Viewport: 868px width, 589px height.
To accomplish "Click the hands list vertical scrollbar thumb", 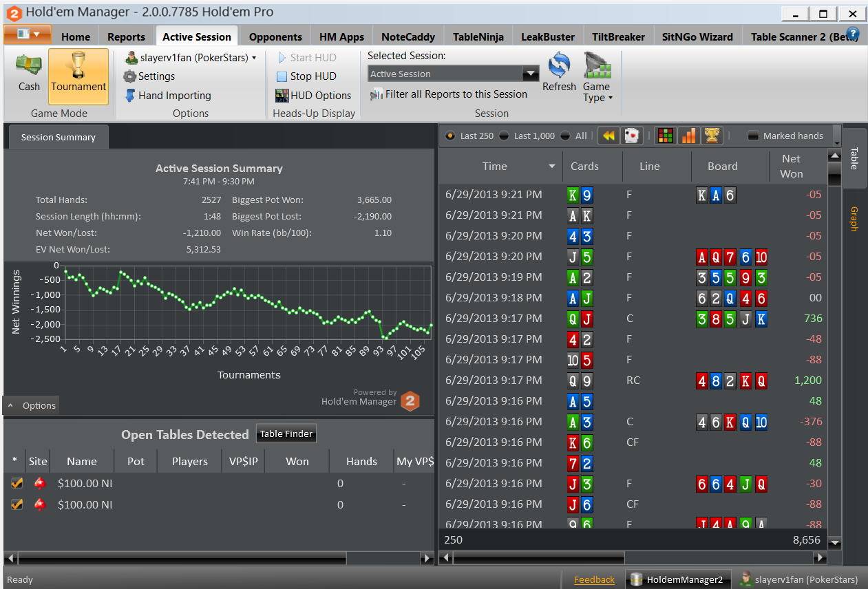I will [x=834, y=175].
